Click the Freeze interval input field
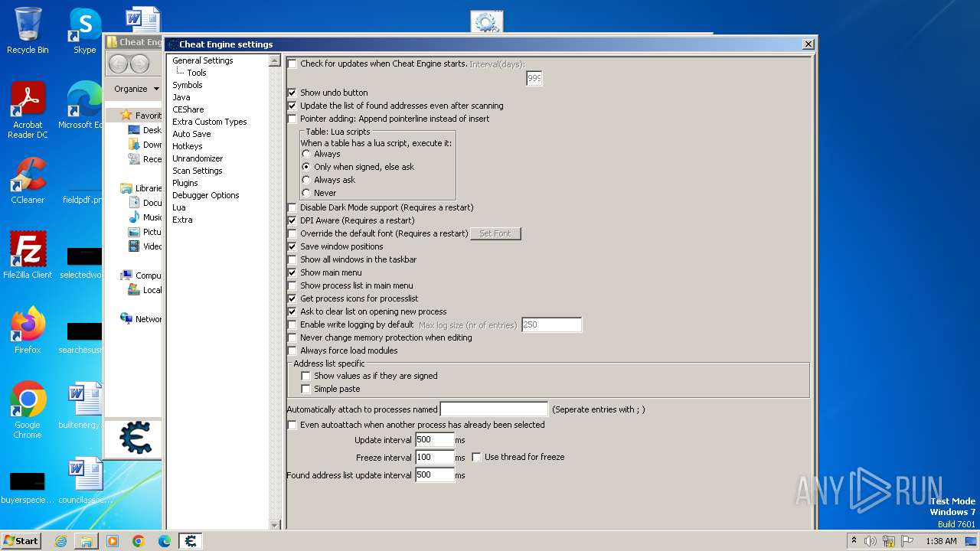This screenshot has height=551, width=980. 434,457
